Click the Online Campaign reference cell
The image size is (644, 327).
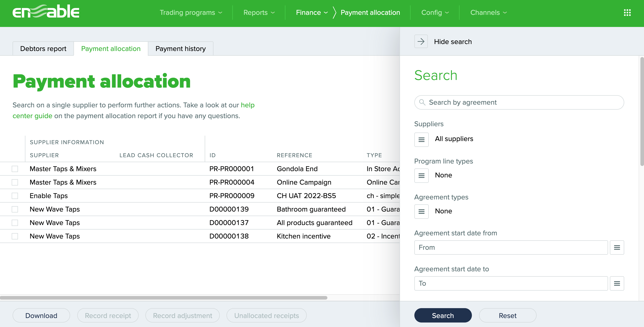click(x=304, y=182)
